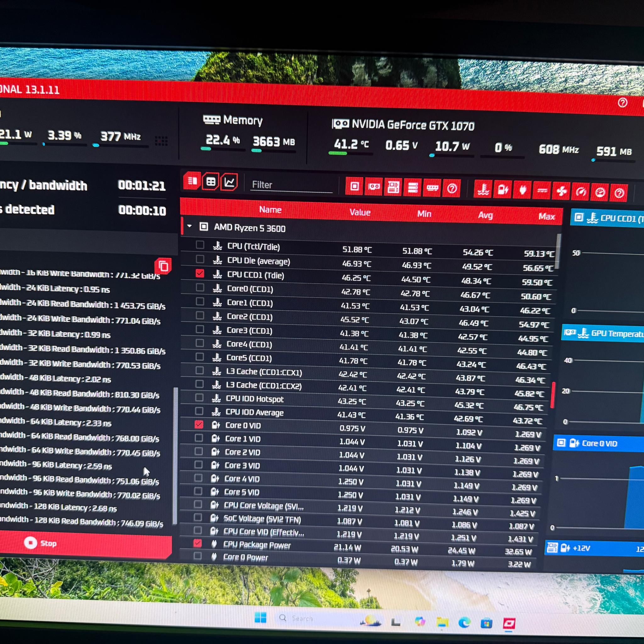The height and width of the screenshot is (644, 644).
Task: Toggle the voltage sensor filter icon
Action: 502,191
